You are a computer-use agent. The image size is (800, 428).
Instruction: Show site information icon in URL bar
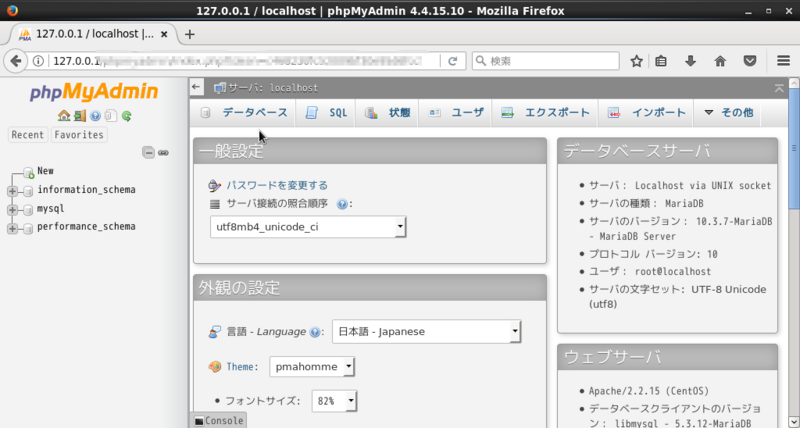tap(38, 61)
